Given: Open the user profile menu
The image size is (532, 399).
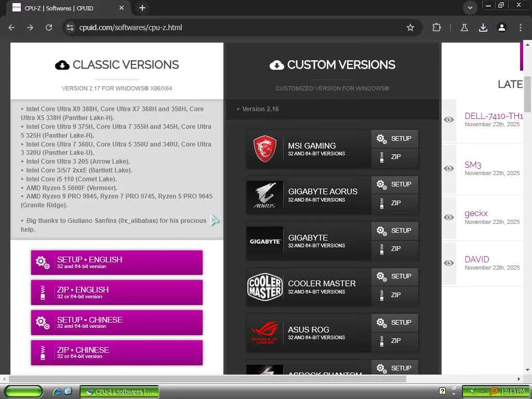Looking at the screenshot, I should 502,28.
